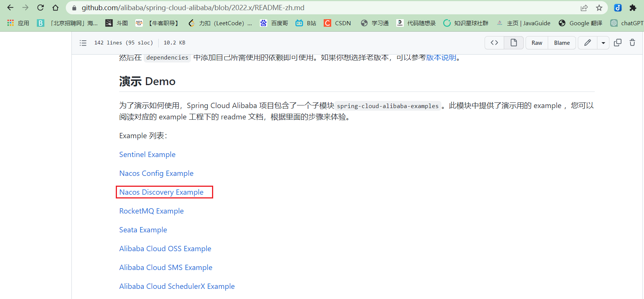Open the 斗图 bookmark

pyautogui.click(x=117, y=23)
